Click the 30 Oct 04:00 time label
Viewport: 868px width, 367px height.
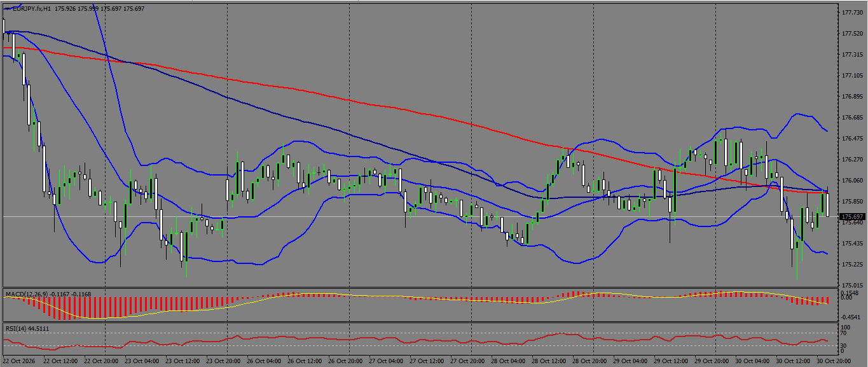point(753,361)
